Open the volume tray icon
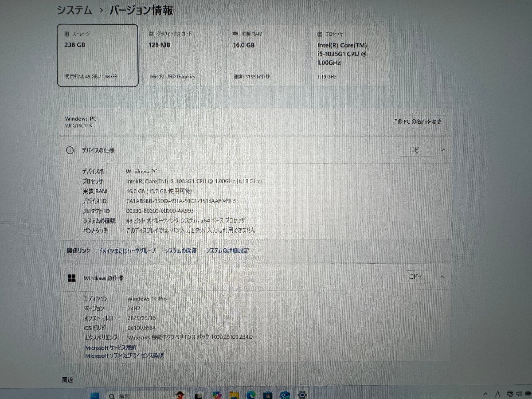The image size is (532, 399). tap(519, 394)
